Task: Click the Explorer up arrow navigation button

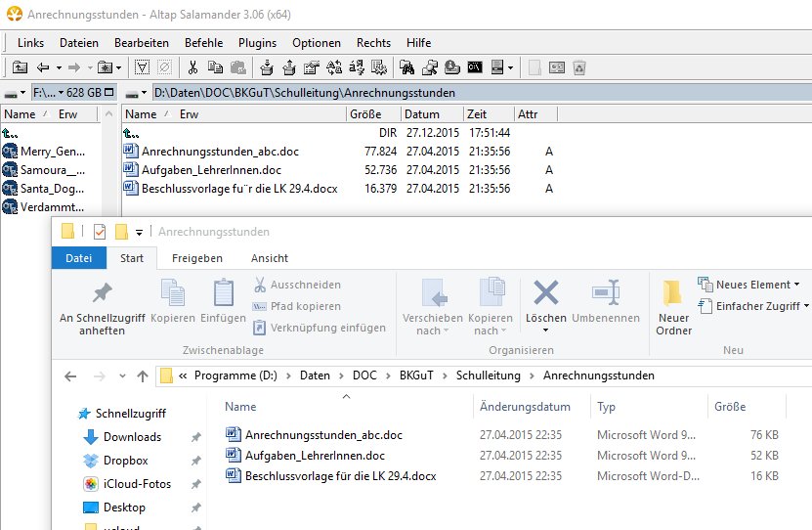Action: [x=142, y=375]
